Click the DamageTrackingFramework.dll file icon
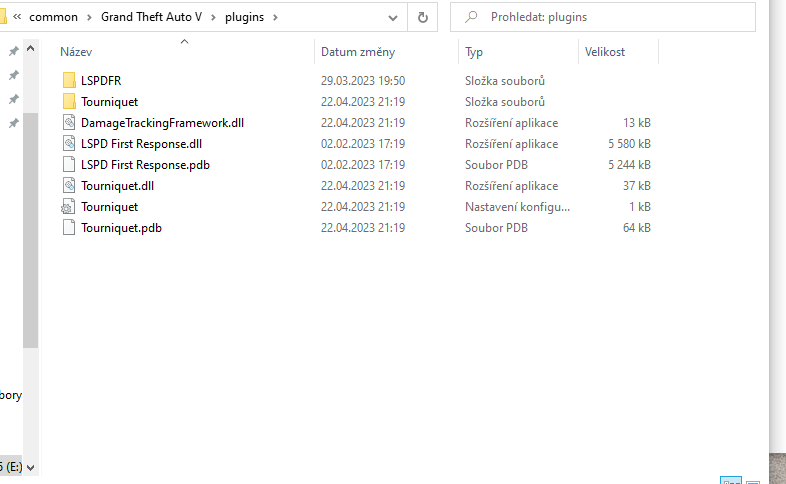786x484 pixels. [69, 122]
